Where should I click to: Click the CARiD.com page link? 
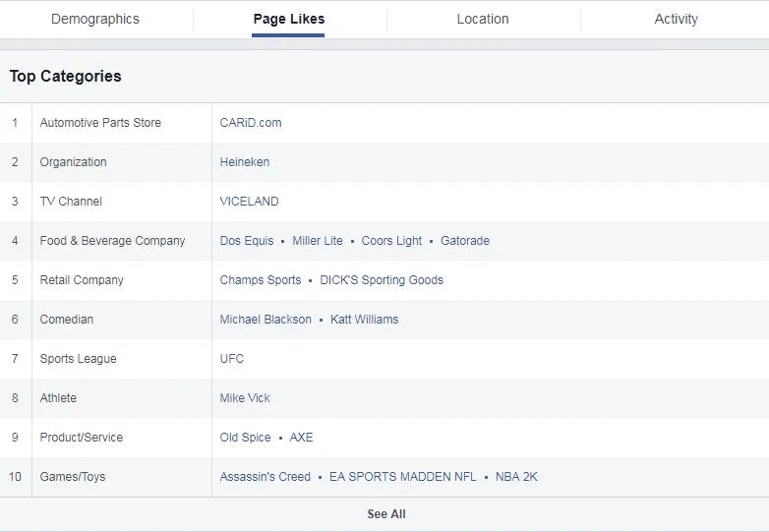pos(250,123)
